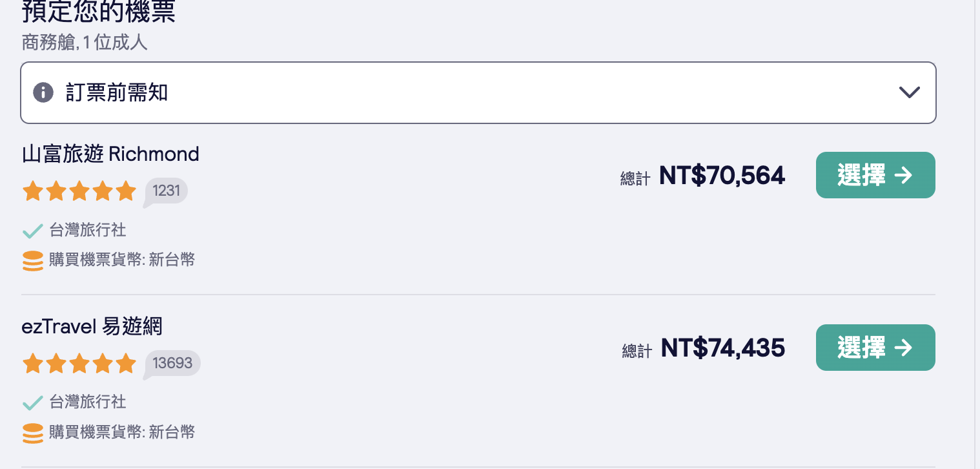This screenshot has width=980, height=469.
Task: Open ezTravel 易遊網 agency name
Action: pyautogui.click(x=92, y=326)
